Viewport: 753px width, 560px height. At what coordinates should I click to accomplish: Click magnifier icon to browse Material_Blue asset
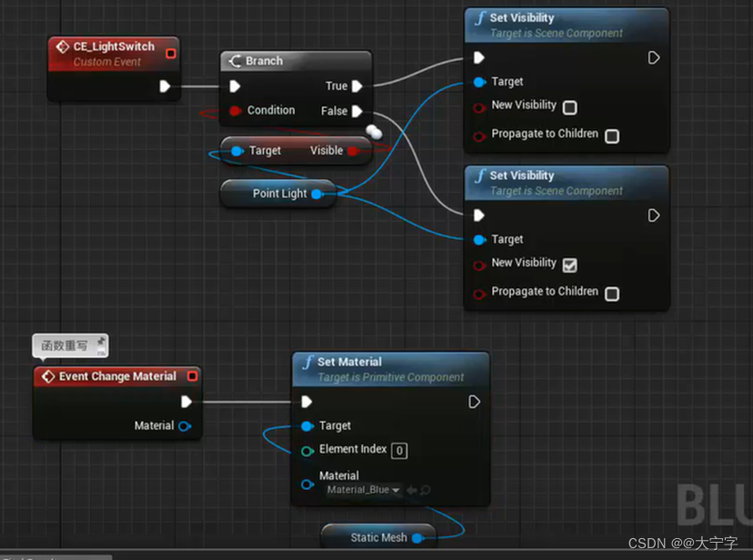tap(423, 490)
